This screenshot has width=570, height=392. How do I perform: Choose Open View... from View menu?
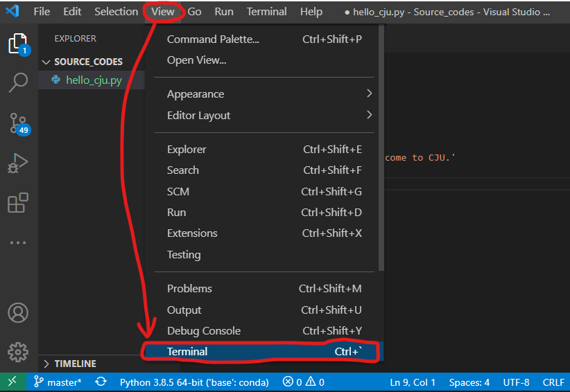pos(264,60)
